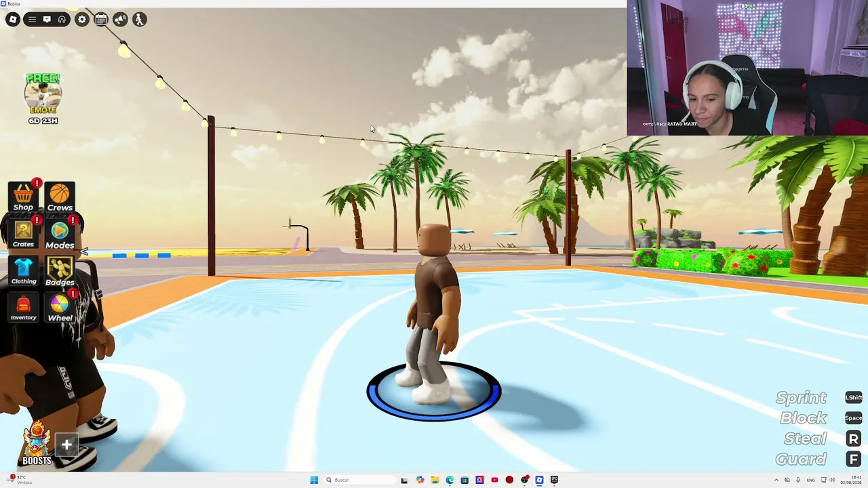Click the Sprint LShift key button
The width and height of the screenshot is (868, 488).
[853, 397]
